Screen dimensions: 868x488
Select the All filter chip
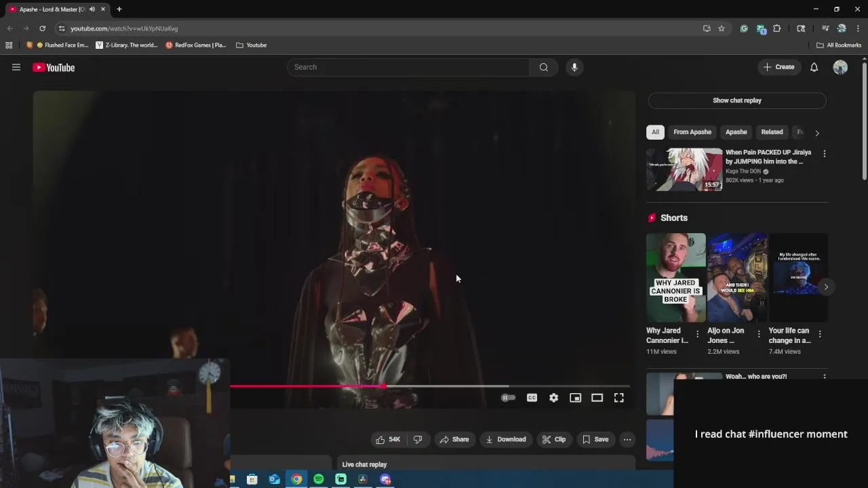point(655,132)
